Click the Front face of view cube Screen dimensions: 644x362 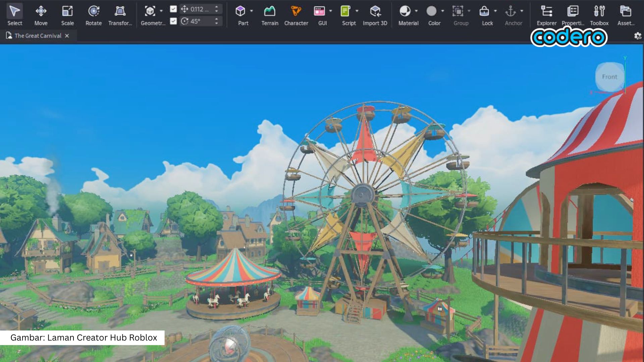coord(609,77)
